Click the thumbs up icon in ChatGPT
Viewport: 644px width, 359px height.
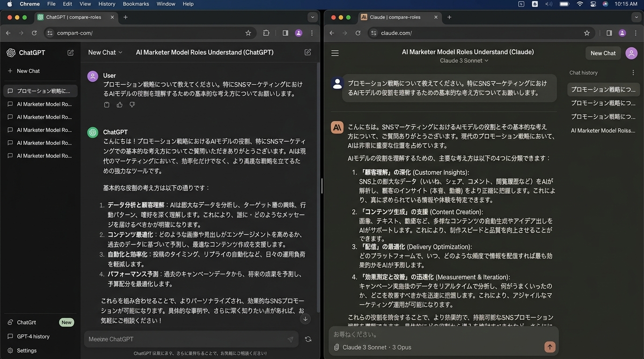119,105
